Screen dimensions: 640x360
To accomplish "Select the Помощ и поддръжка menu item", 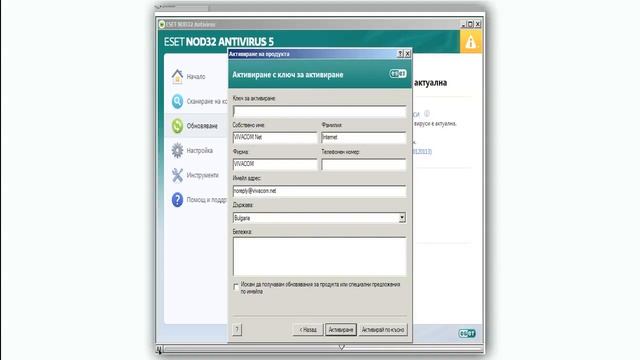I will 207,200.
